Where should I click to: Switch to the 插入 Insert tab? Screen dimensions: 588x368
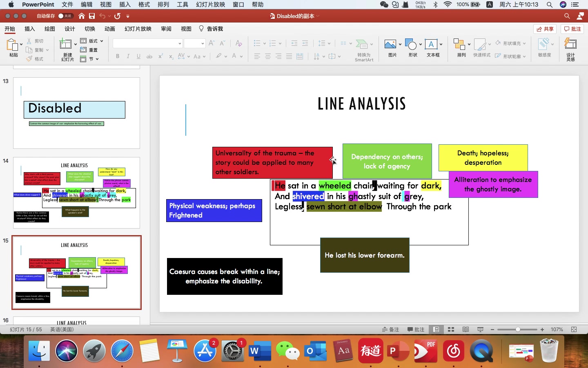[30, 29]
